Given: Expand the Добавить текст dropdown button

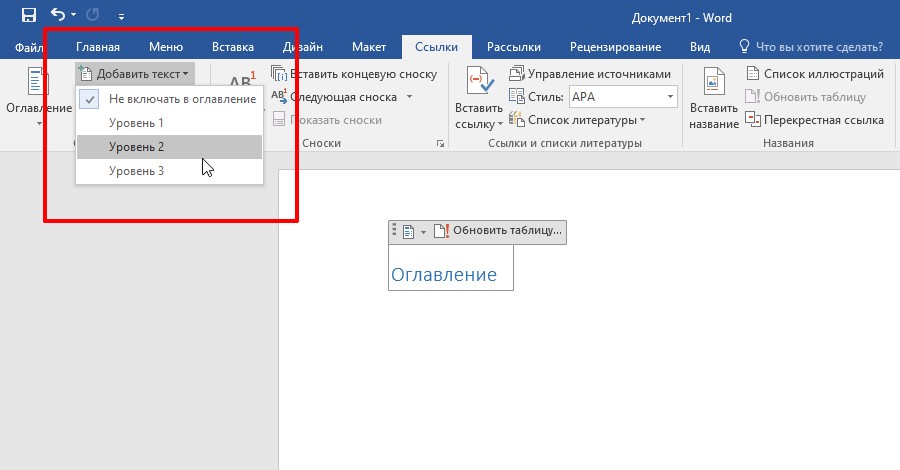Looking at the screenshot, I should tap(135, 73).
